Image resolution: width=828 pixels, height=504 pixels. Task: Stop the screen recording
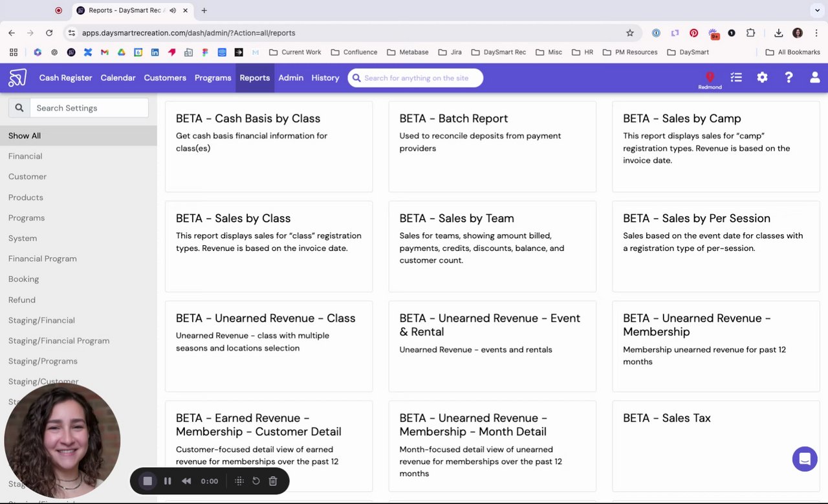click(147, 481)
